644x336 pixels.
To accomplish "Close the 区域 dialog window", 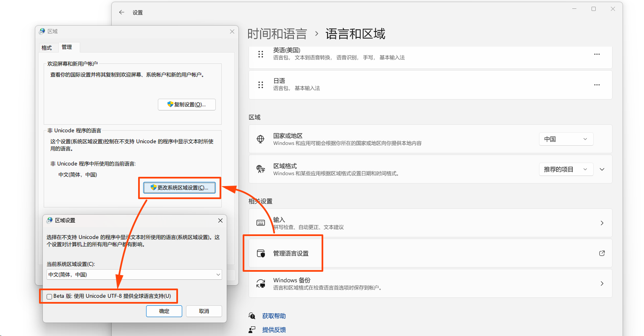I will point(232,31).
